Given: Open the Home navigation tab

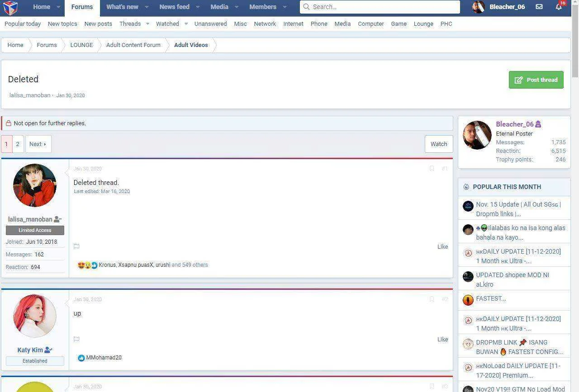Looking at the screenshot, I should (x=41, y=7).
